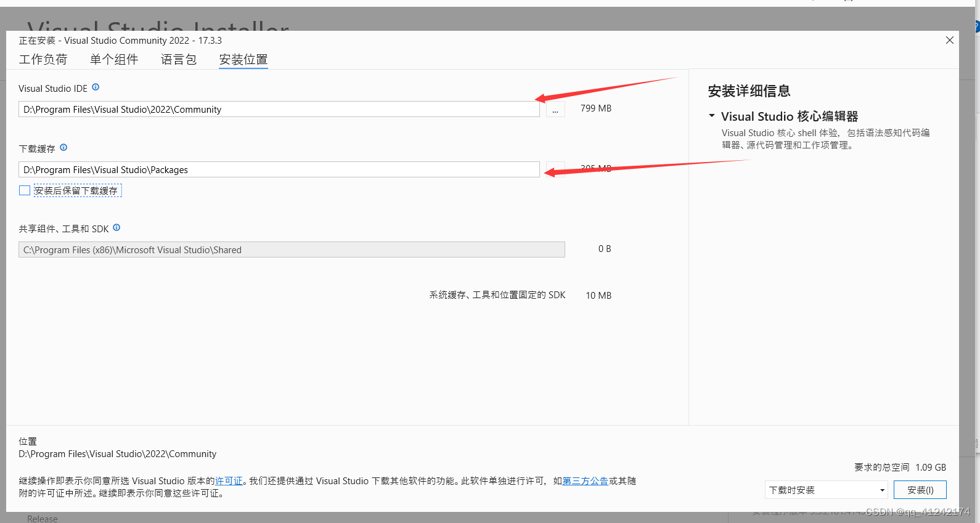Edit the Visual Studio IDE install path field
The width and height of the screenshot is (980, 523).
[279, 109]
